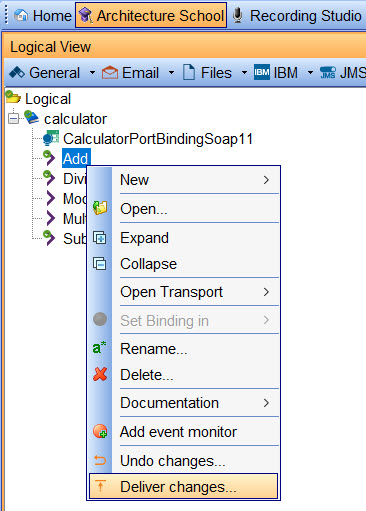Click the Home house icon
This screenshot has height=511, width=366.
(x=21, y=15)
